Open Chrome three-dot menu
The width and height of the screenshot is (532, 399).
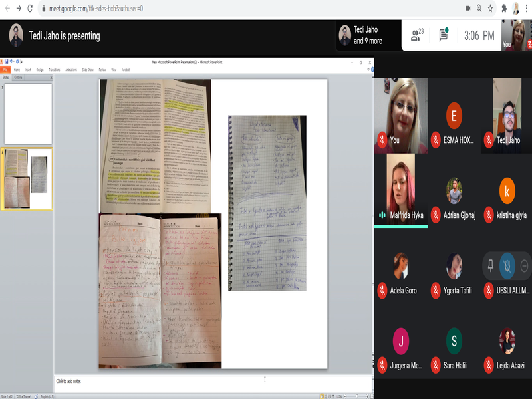tap(527, 9)
